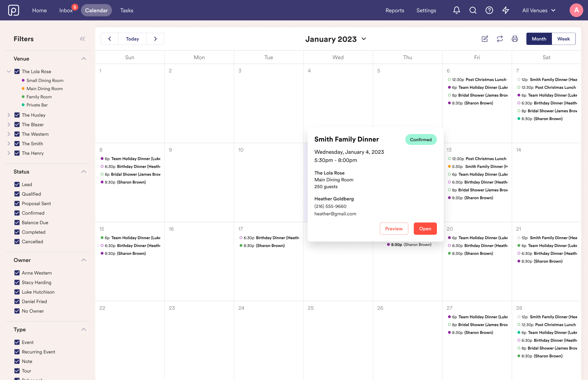588x380 pixels.
Task: Open the January 2023 month dropdown
Action: (x=364, y=39)
